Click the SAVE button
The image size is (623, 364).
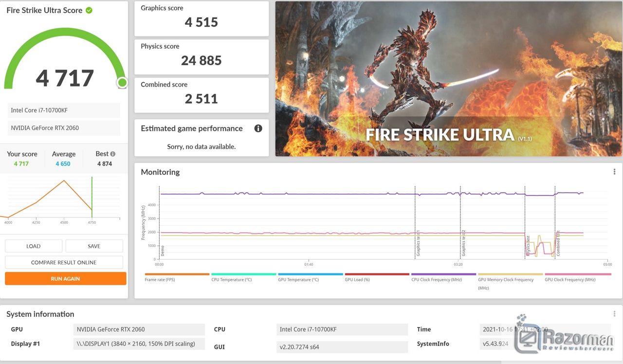[x=94, y=246]
